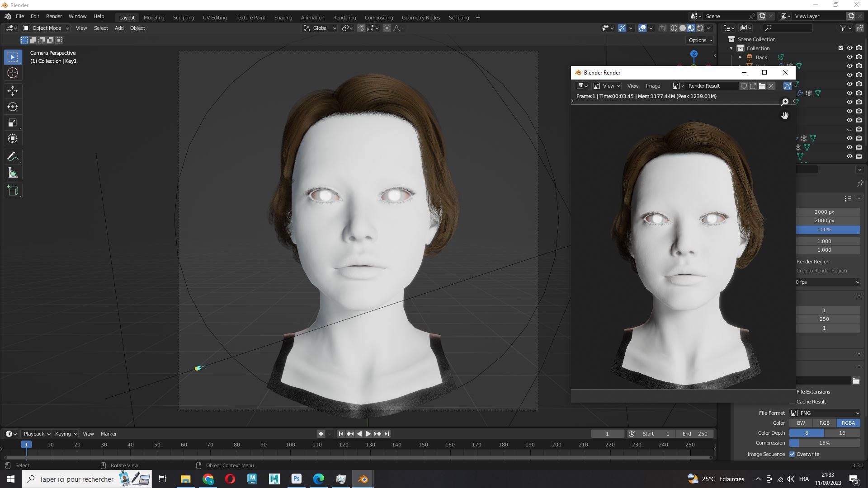This screenshot has height=488, width=868.
Task: Toggle Object Mode dropdown icon
Action: pos(67,28)
